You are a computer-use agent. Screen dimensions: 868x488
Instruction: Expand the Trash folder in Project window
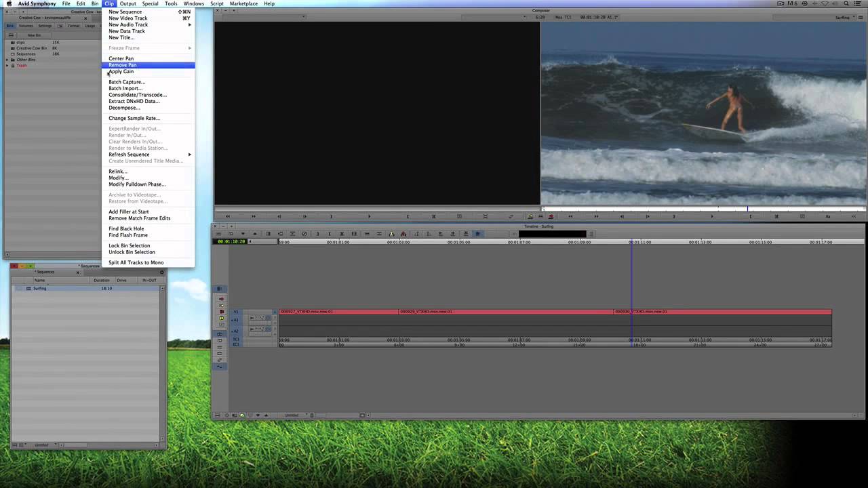[x=7, y=65]
